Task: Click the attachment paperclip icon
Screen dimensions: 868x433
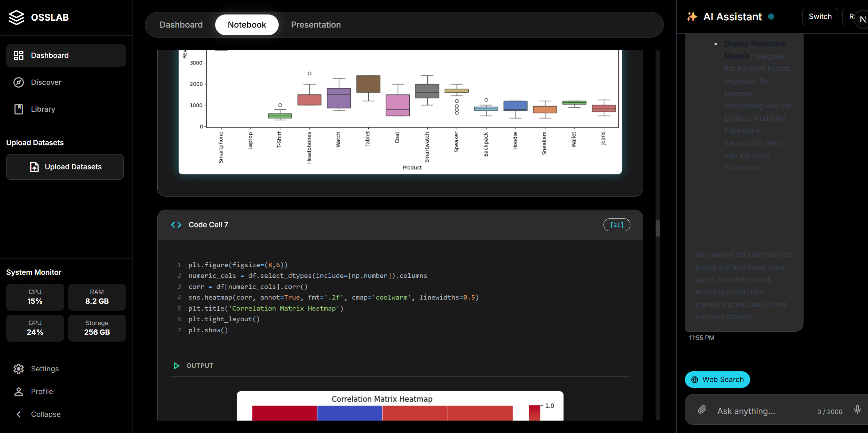Action: point(702,410)
